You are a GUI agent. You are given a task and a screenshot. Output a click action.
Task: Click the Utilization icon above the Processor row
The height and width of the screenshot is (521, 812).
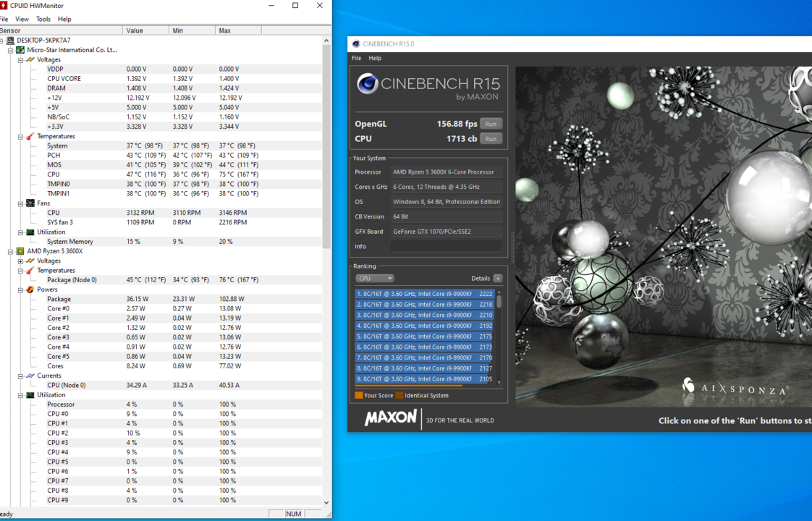(x=30, y=394)
